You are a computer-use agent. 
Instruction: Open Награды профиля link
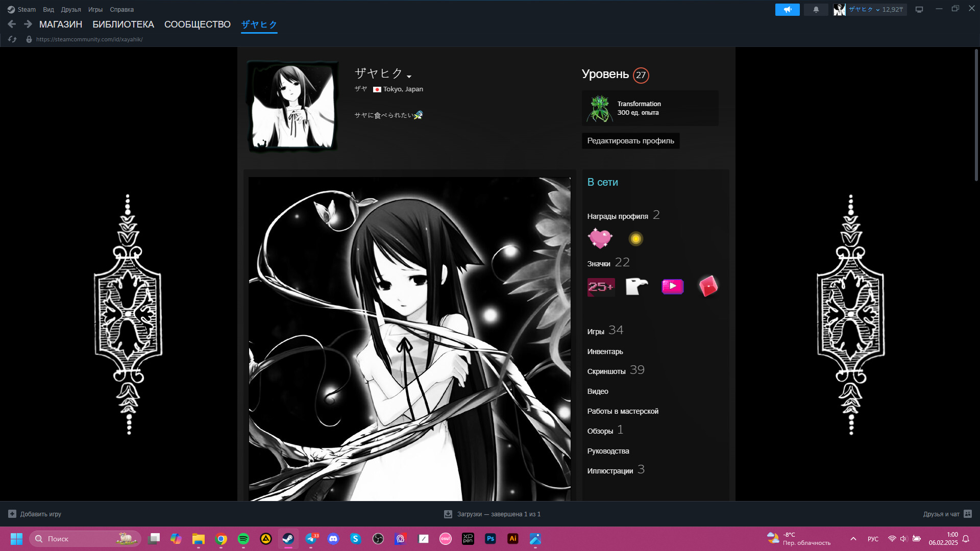click(x=618, y=216)
